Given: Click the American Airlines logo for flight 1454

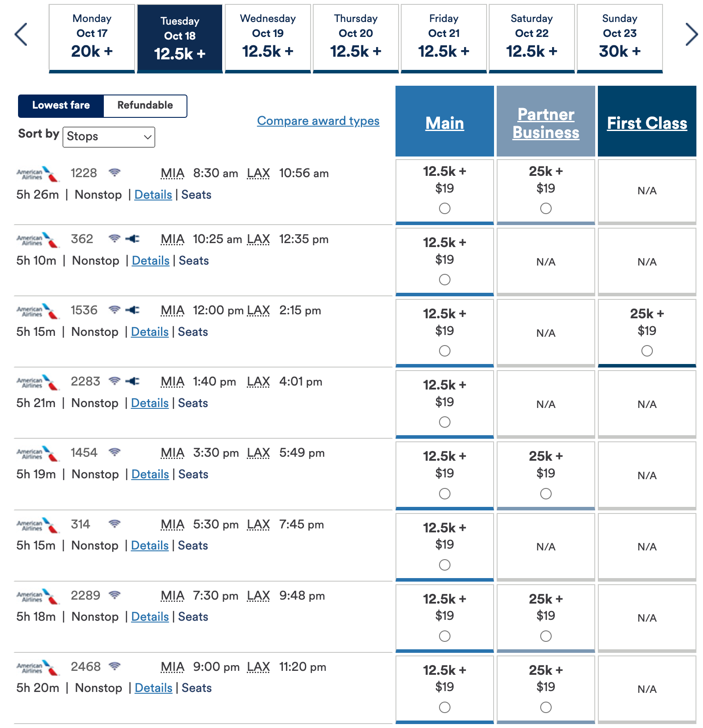Looking at the screenshot, I should pyautogui.click(x=37, y=454).
